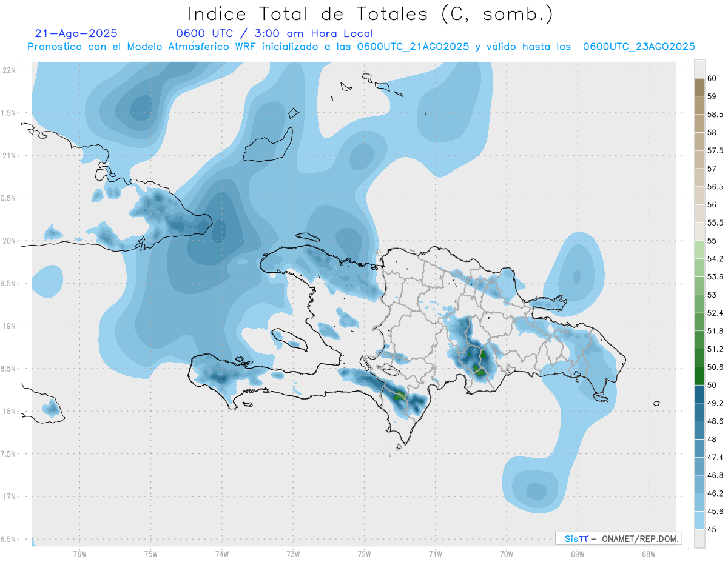Click the color scale value 52.4
Screen dimensions: 728x562
tap(715, 313)
